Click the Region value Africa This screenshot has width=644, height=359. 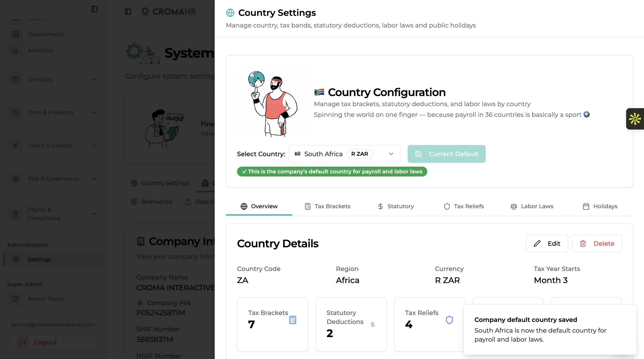(347, 280)
